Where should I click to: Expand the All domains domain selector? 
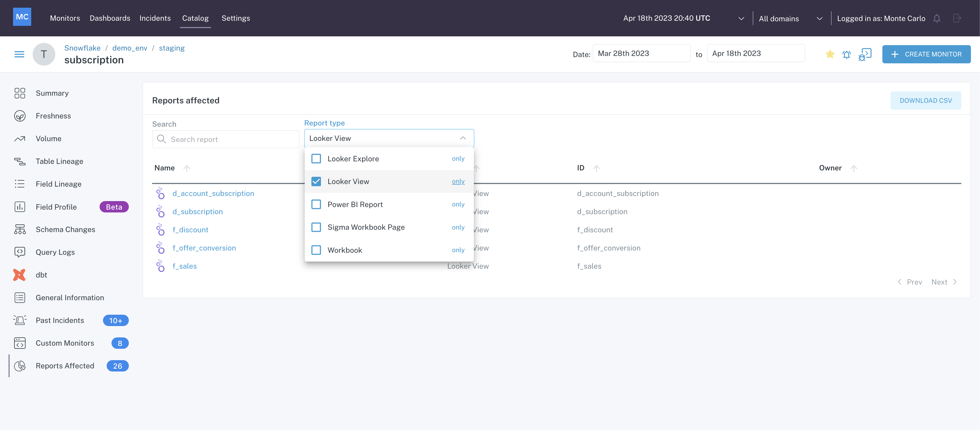(791, 18)
